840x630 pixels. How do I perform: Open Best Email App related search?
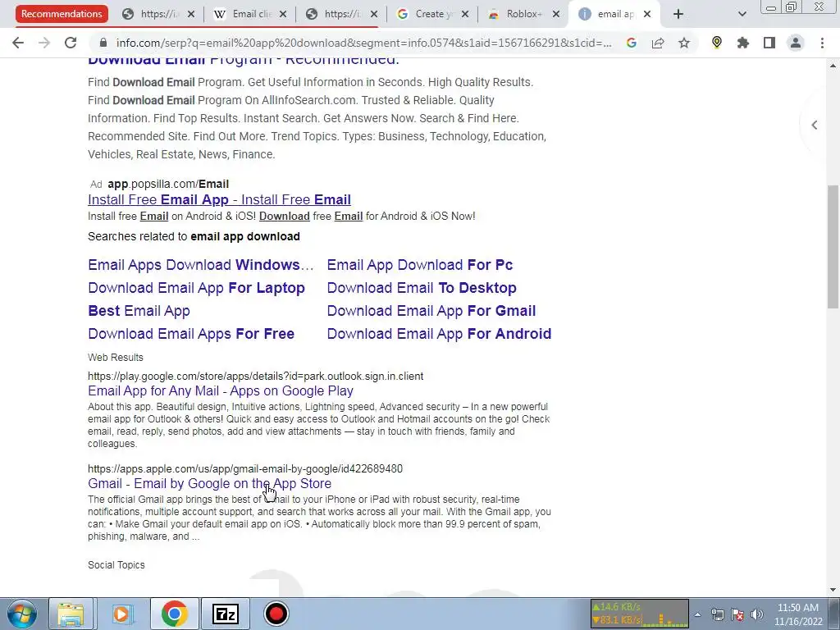point(139,311)
